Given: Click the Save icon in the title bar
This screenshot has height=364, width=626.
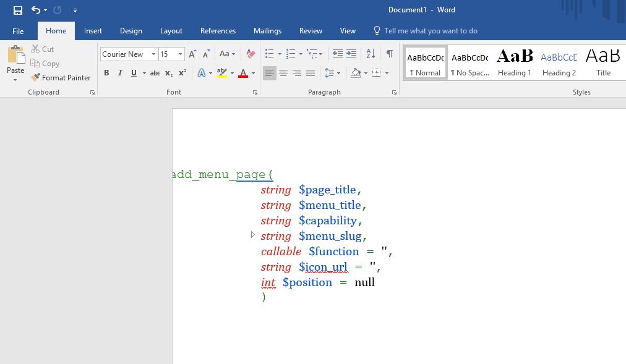Looking at the screenshot, I should coord(17,11).
